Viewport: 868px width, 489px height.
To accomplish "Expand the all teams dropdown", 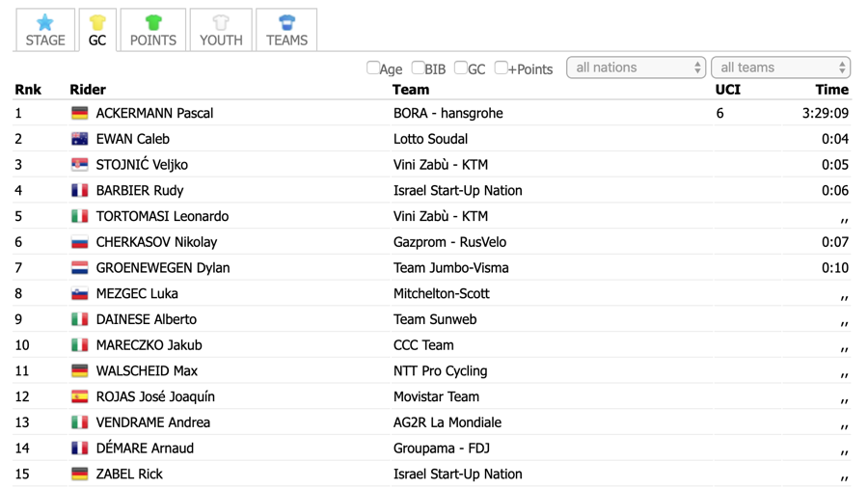I will [x=780, y=68].
